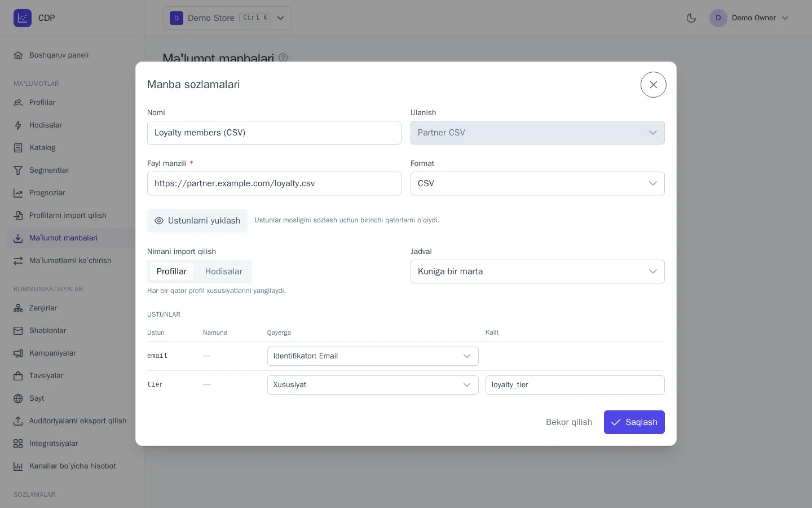
Task: Click Ustunlarni yuklash eye button
Action: point(197,221)
